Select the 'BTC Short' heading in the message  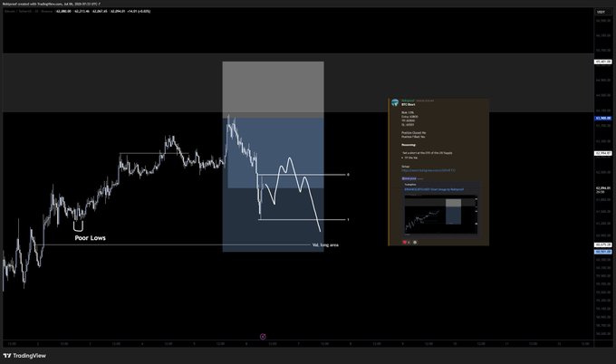pos(409,104)
